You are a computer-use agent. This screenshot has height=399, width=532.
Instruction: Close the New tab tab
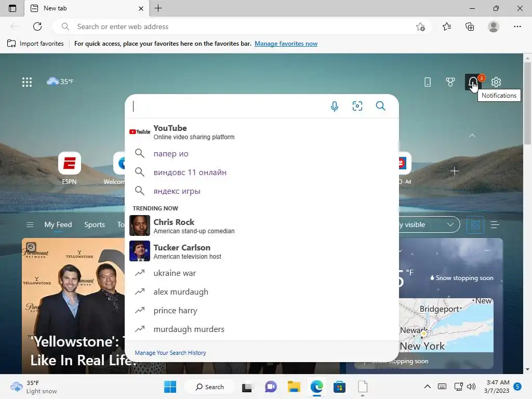point(141,8)
